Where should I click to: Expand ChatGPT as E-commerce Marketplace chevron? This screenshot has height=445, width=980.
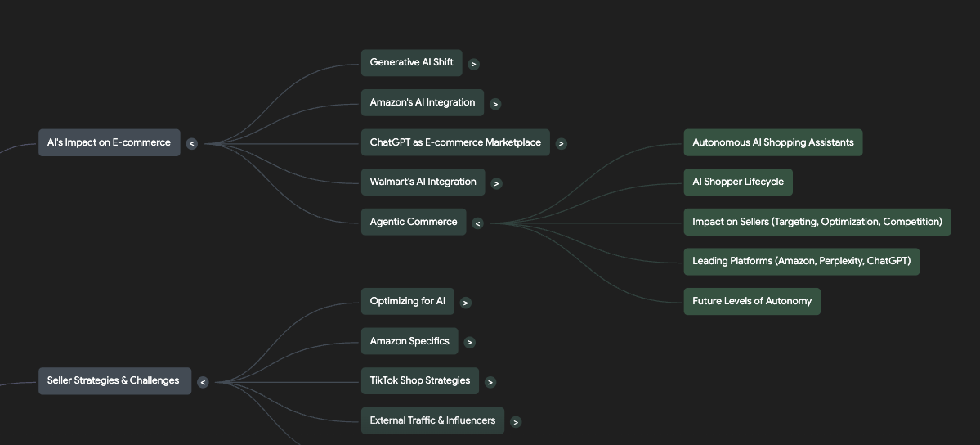click(x=562, y=143)
